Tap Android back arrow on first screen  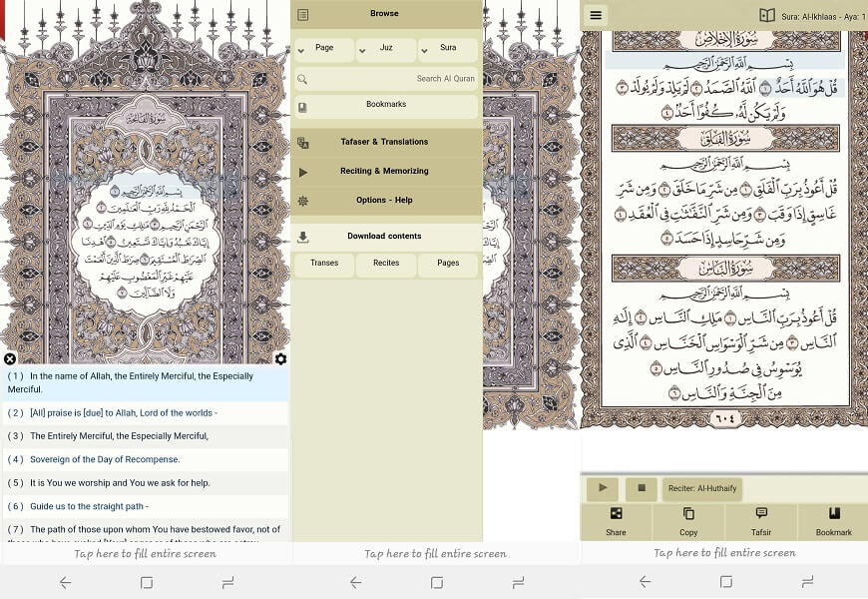click(x=65, y=582)
